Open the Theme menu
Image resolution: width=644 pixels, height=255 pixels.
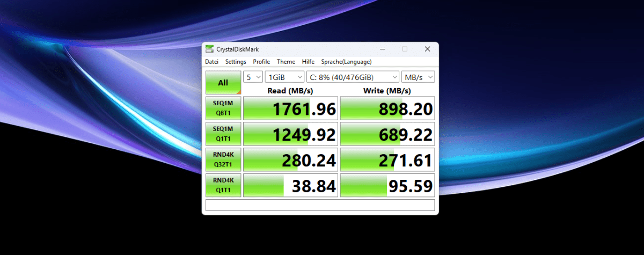click(x=286, y=62)
